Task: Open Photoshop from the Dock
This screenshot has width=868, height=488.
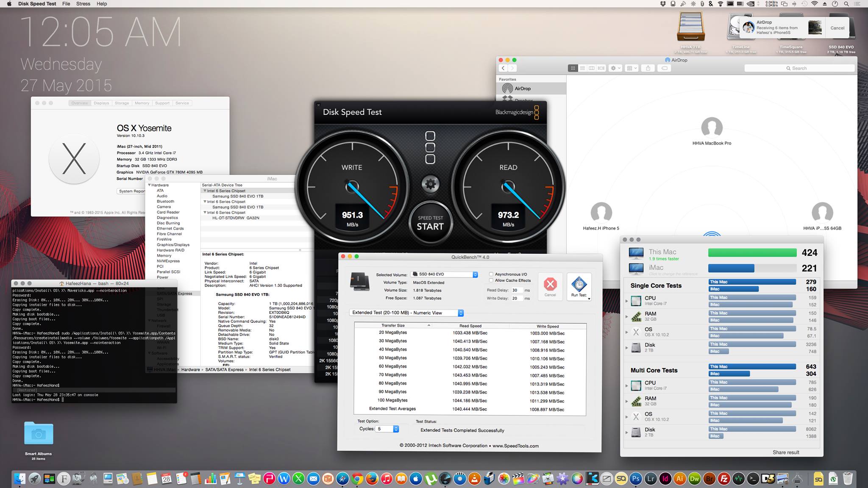Action: [x=635, y=479]
